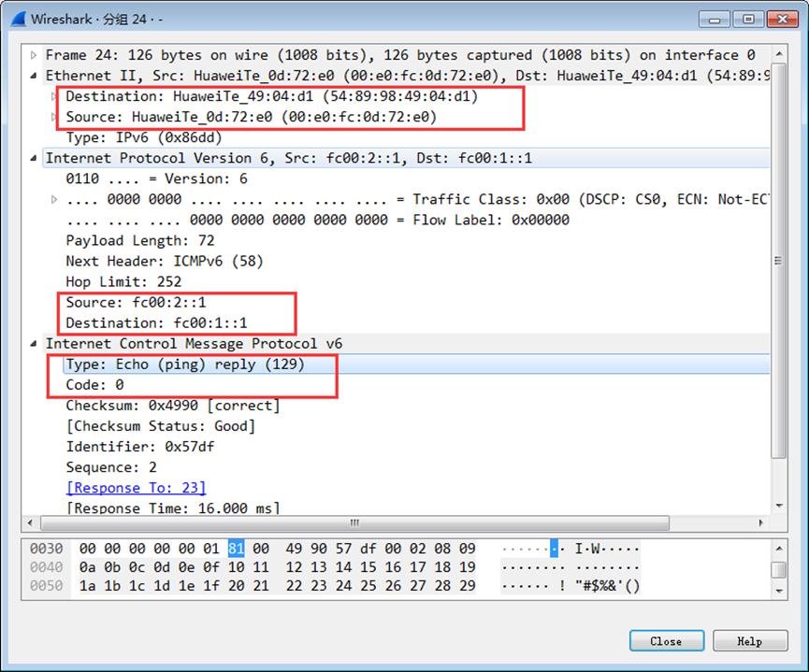Viewport: 809px width, 672px height.
Task: Expand the Frame 24 tree node
Action: point(34,55)
